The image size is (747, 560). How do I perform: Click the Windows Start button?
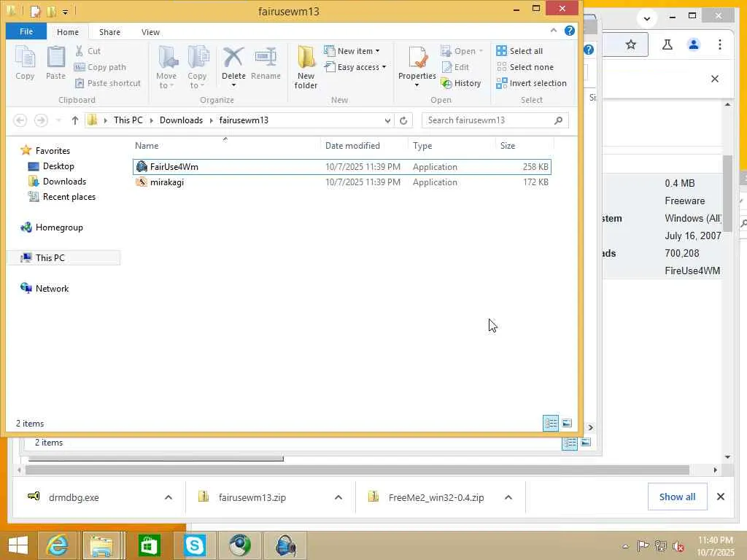tap(18, 545)
